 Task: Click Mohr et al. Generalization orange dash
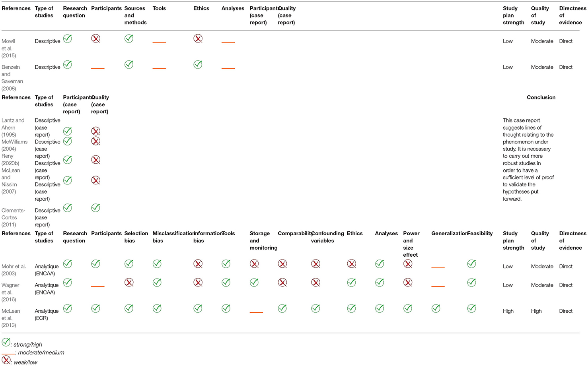[438, 268]
